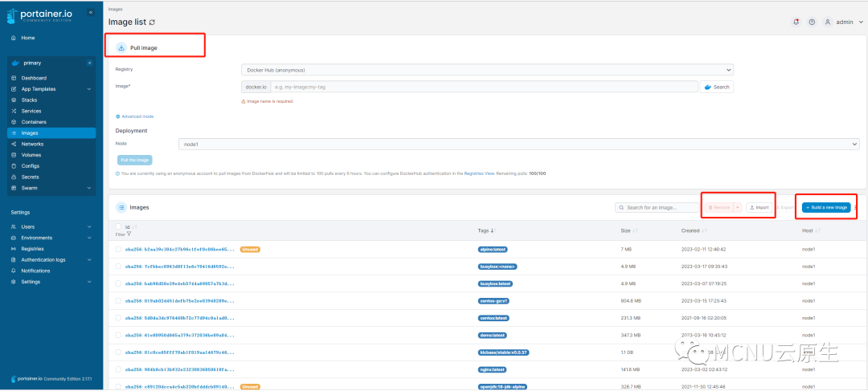Click Build a new image button

826,207
